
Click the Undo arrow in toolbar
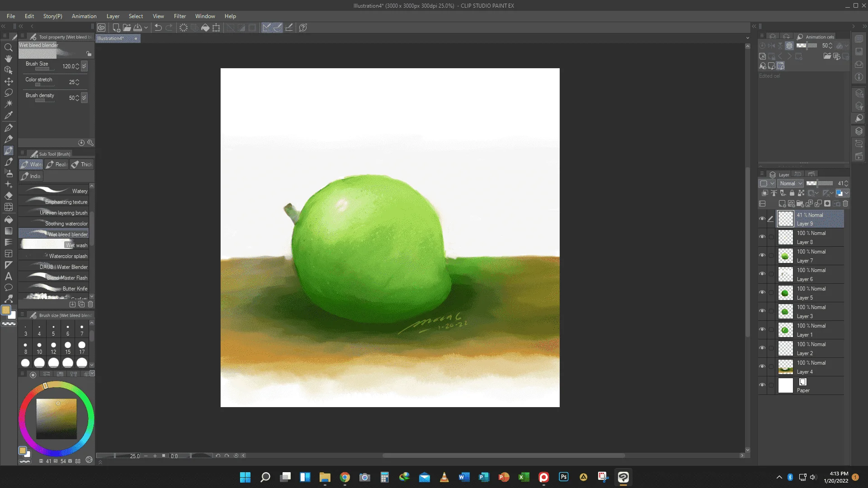[158, 28]
